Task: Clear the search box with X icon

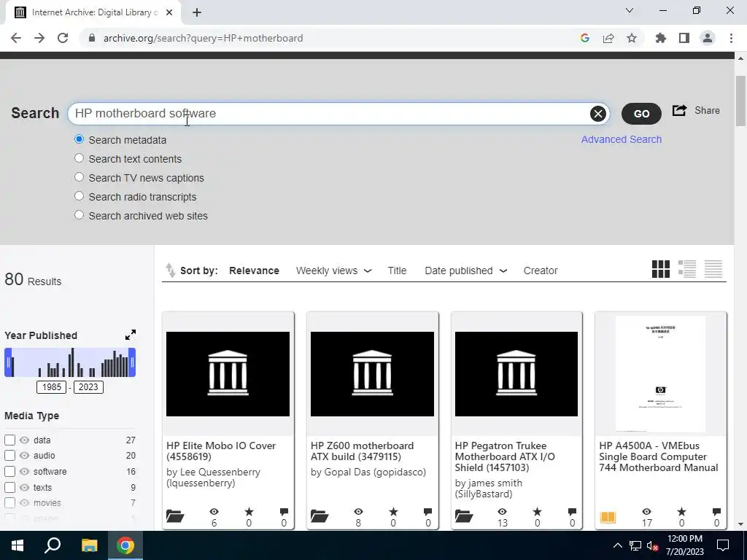Action: click(598, 114)
